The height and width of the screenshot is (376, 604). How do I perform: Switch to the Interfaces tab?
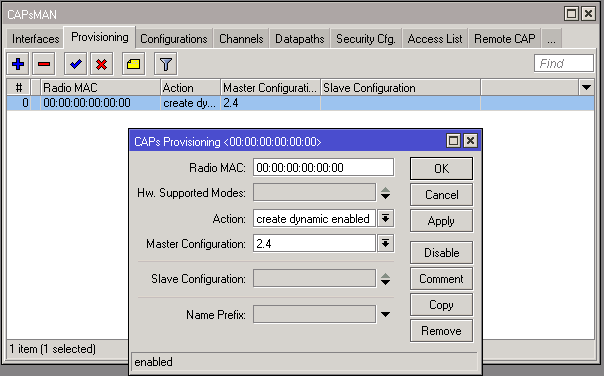coord(35,39)
